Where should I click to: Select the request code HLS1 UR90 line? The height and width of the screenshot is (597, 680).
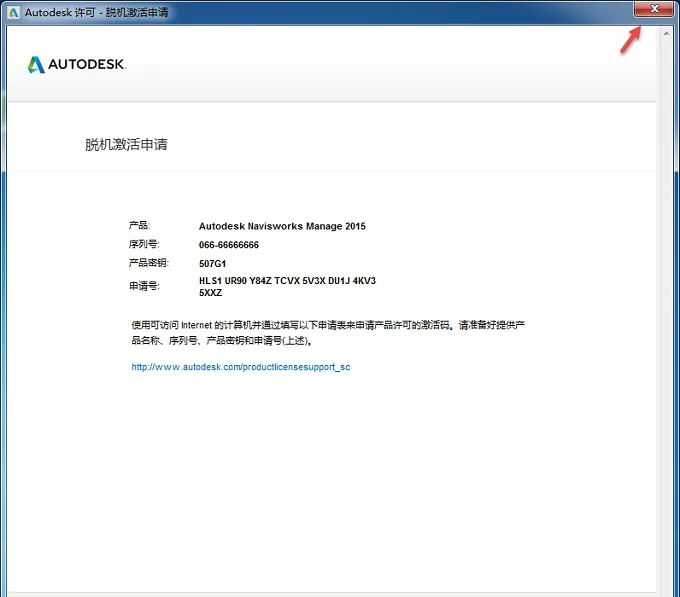click(x=287, y=281)
